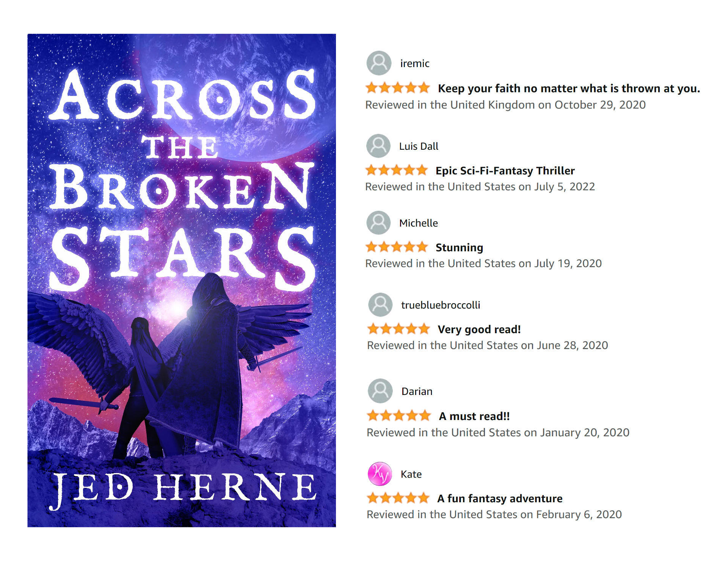Click truebluebroccolli's avatar icon
Image resolution: width=728 pixels, height=561 pixels.
click(380, 304)
